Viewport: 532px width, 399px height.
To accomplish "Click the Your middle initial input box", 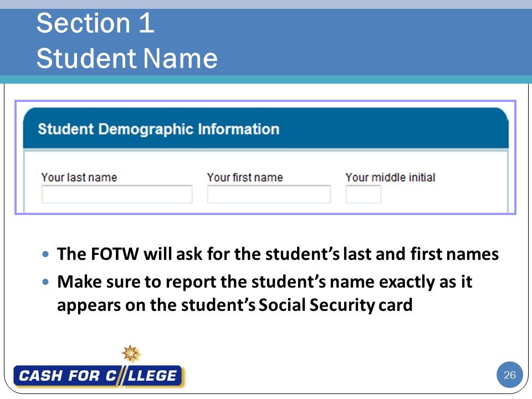I will (x=363, y=195).
